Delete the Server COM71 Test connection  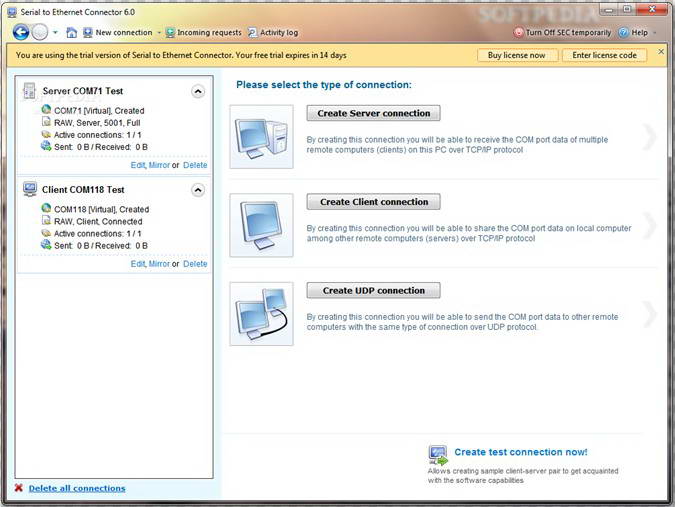coord(195,165)
